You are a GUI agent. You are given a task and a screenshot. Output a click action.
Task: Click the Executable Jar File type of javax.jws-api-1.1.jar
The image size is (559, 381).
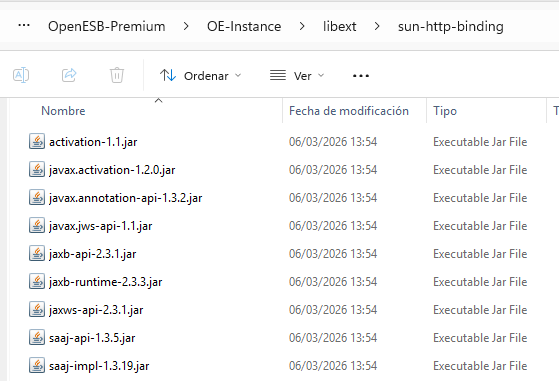click(480, 226)
